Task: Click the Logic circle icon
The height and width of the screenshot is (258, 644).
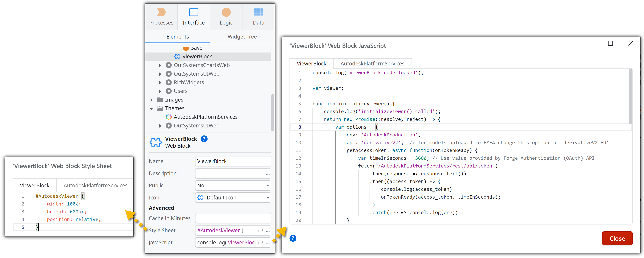Action: (x=226, y=12)
